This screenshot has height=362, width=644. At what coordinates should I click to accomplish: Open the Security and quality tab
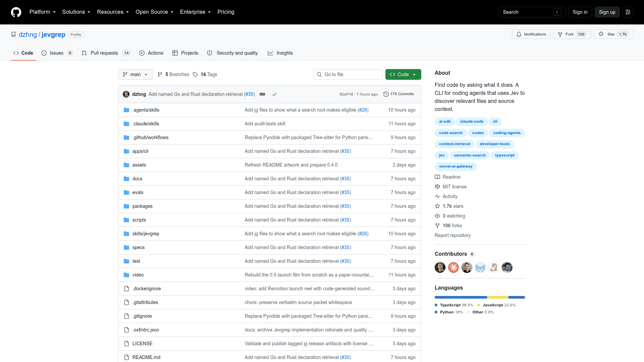pyautogui.click(x=232, y=53)
